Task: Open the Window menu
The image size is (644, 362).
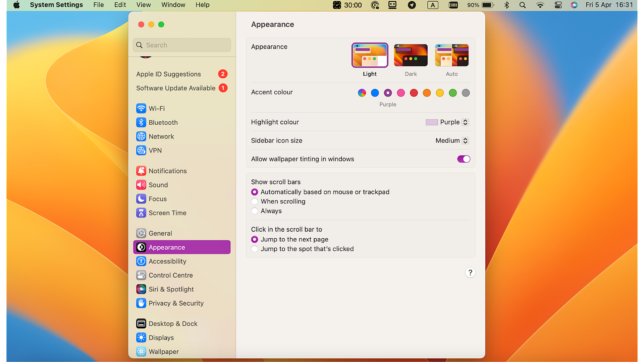Action: [173, 5]
